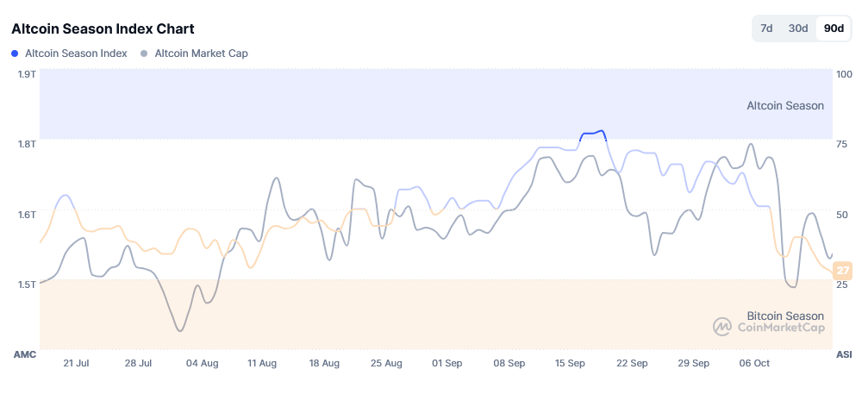Image resolution: width=868 pixels, height=413 pixels.
Task: Select the 30d time range
Action: coord(798,28)
